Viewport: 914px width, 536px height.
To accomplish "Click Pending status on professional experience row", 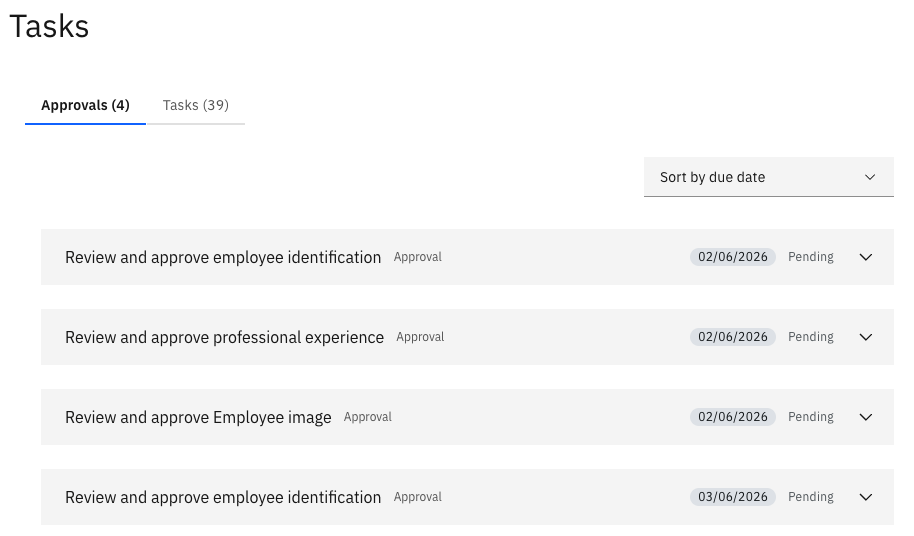I will click(811, 337).
